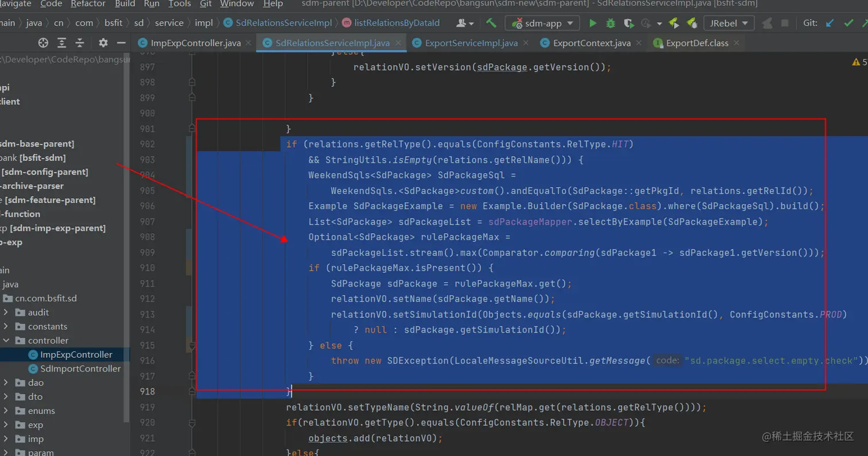868x456 pixels.
Task: Click listRelationsByDataId in breadcrumb
Action: pos(390,23)
